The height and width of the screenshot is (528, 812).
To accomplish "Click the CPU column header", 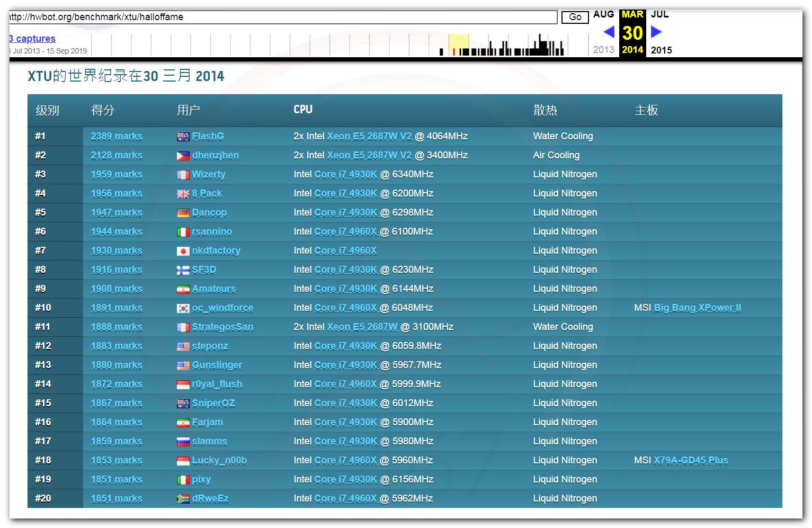I will click(303, 110).
